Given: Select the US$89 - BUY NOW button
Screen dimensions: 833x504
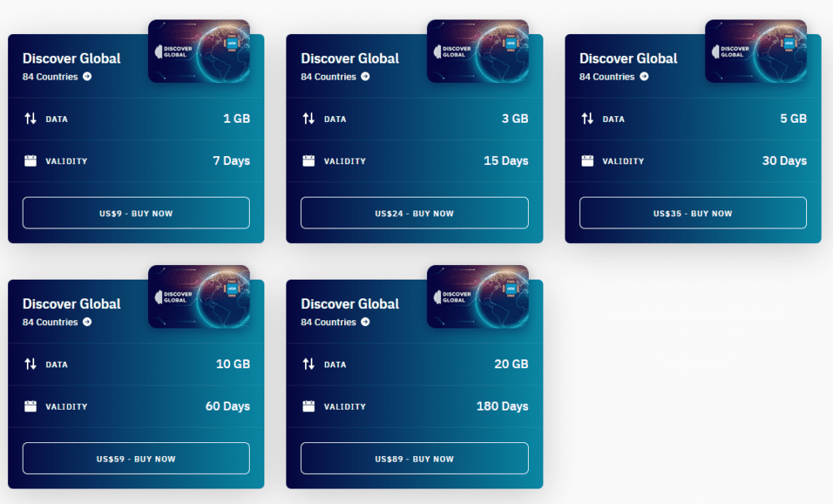Looking at the screenshot, I should pyautogui.click(x=414, y=458).
